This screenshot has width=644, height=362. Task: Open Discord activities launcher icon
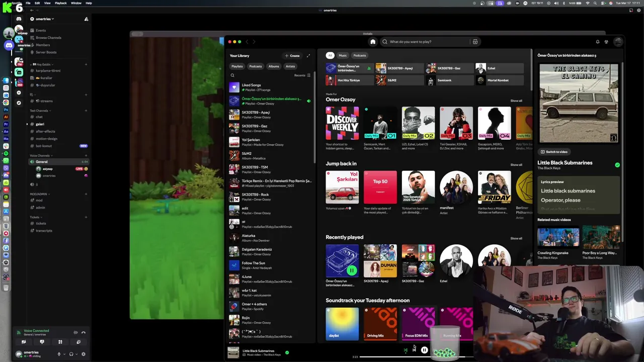tap(60, 342)
